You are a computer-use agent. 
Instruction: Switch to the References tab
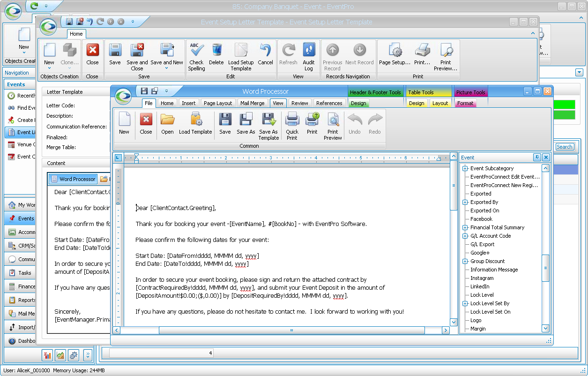(x=329, y=103)
